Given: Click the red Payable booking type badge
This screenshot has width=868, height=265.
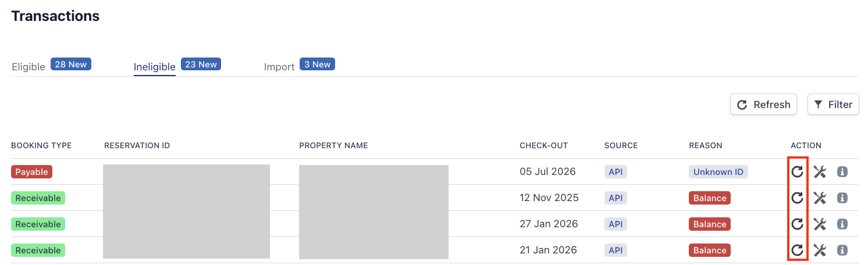Looking at the screenshot, I should click(x=32, y=172).
